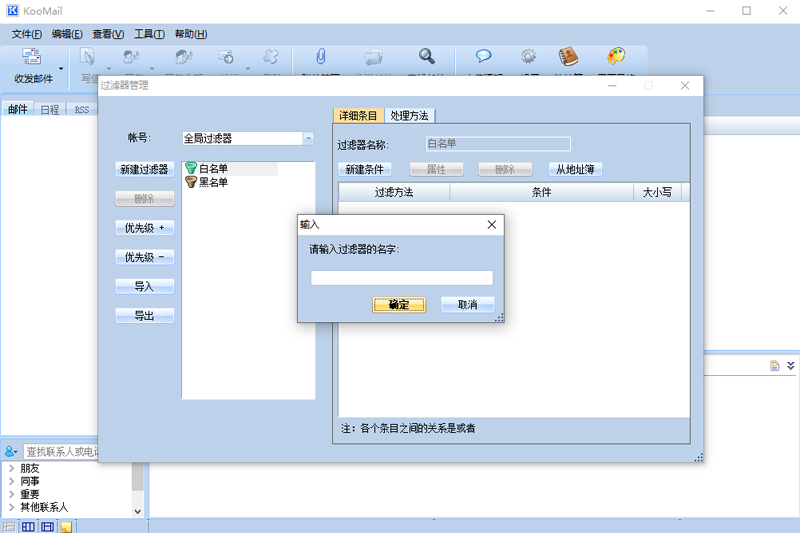This screenshot has height=533, width=800.
Task: Click the speech bubble toolbar icon
Action: coord(483,57)
